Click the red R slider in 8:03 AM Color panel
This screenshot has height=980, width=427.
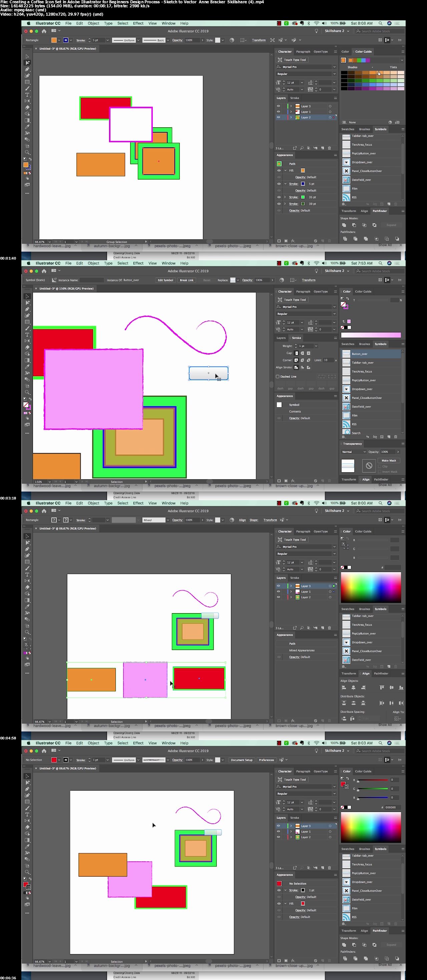pos(373,780)
